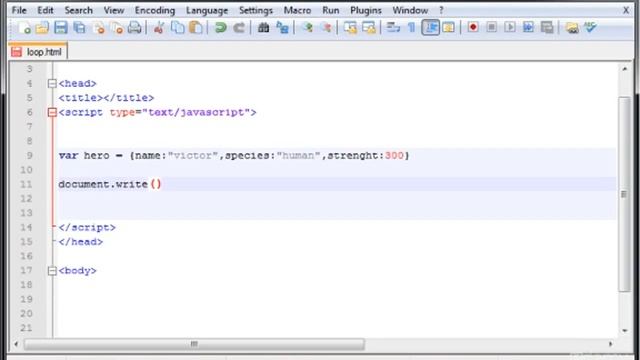
Task: Click the "text/javascript" attribute value
Action: (x=196, y=112)
